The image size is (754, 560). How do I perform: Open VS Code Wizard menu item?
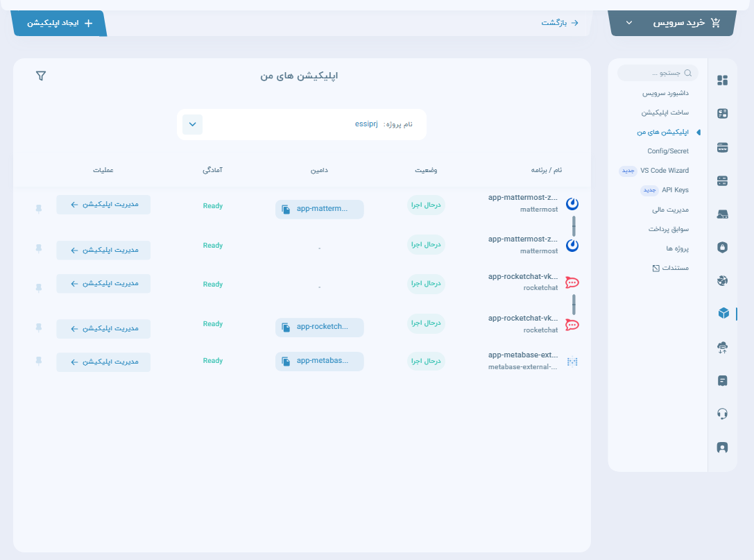pos(664,170)
